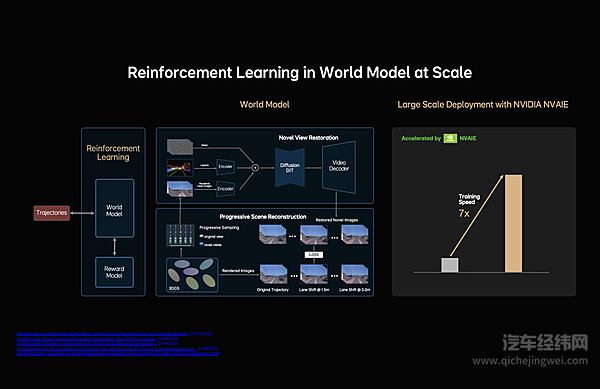Select the 3DGS Gaussian ellipsoids graphic

tap(192, 275)
